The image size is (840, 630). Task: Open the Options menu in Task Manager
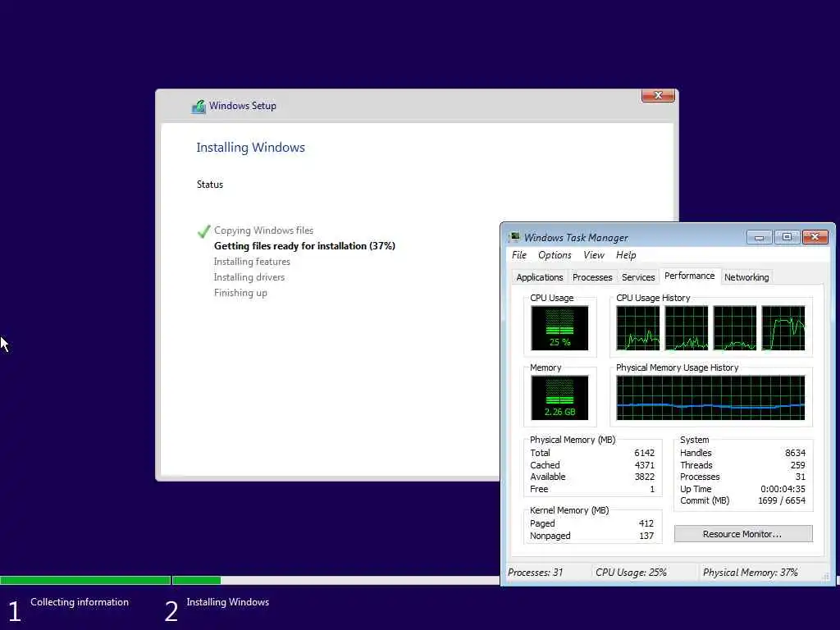[555, 255]
